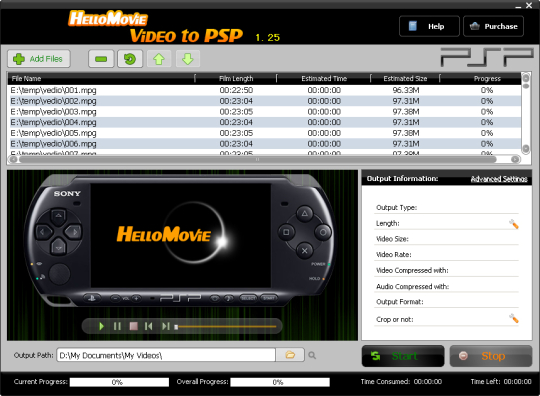The image size is (540, 396).
Task: Select file E:\temp\vedio\006.mpg
Action: 264,144
